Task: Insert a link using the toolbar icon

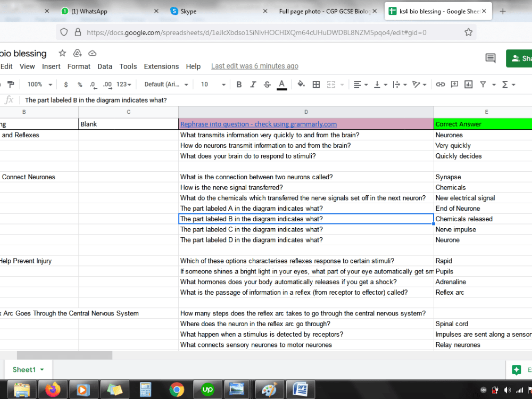Action: (x=440, y=84)
